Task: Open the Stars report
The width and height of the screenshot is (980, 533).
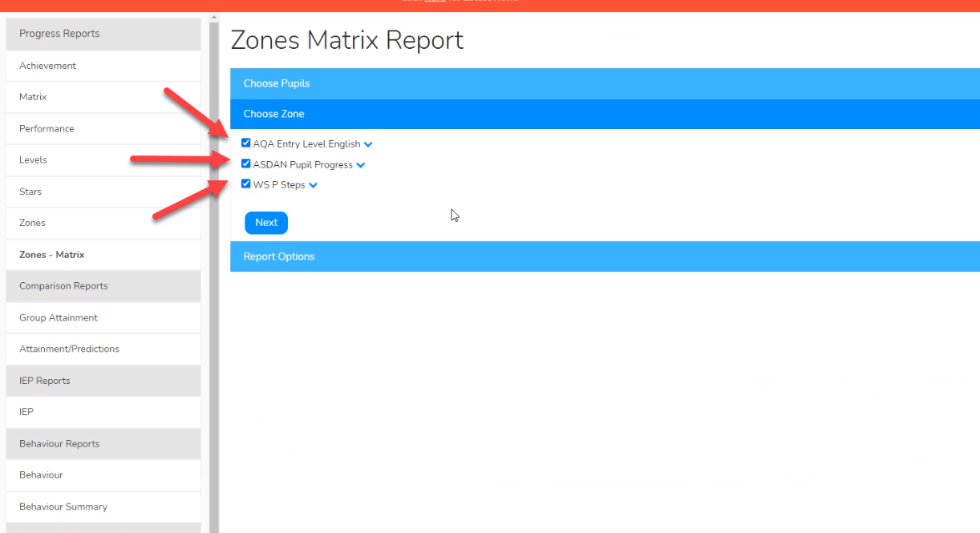Action: 30,191
